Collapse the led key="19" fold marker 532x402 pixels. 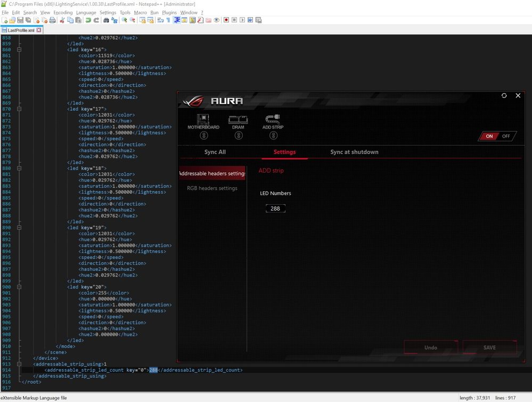(x=19, y=228)
